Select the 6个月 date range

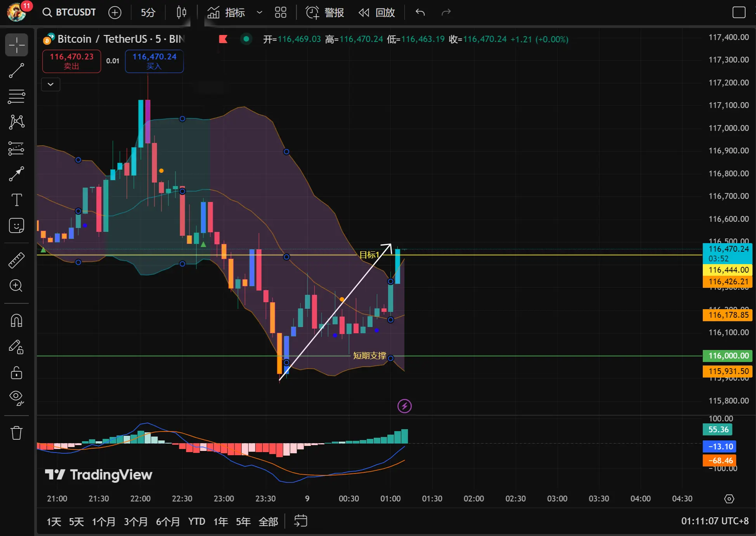(168, 522)
